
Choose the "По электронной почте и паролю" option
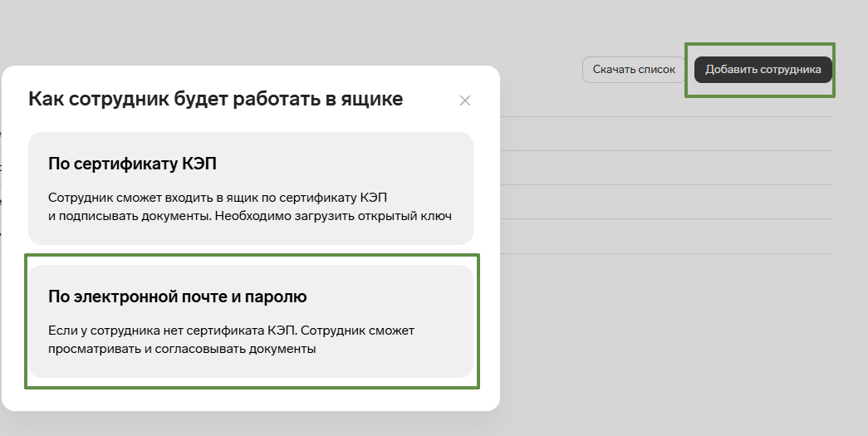click(250, 321)
